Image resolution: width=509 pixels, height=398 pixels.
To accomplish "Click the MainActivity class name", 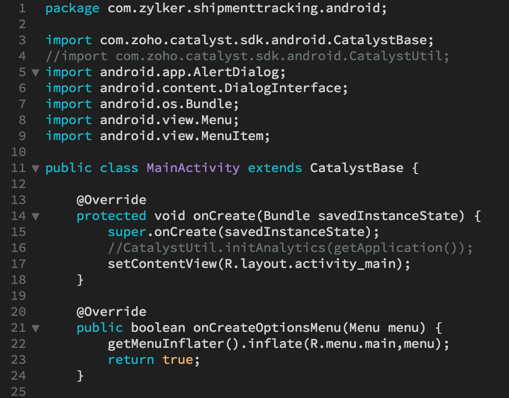I will tap(193, 168).
